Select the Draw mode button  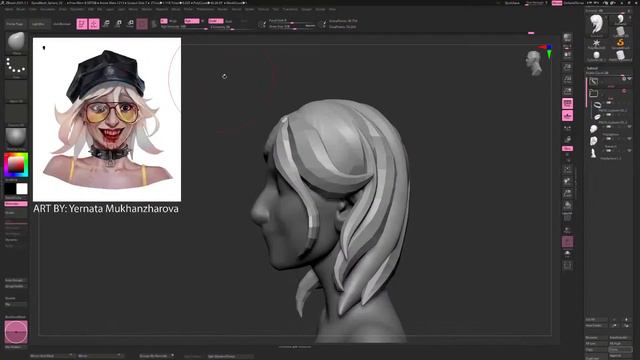click(94, 24)
